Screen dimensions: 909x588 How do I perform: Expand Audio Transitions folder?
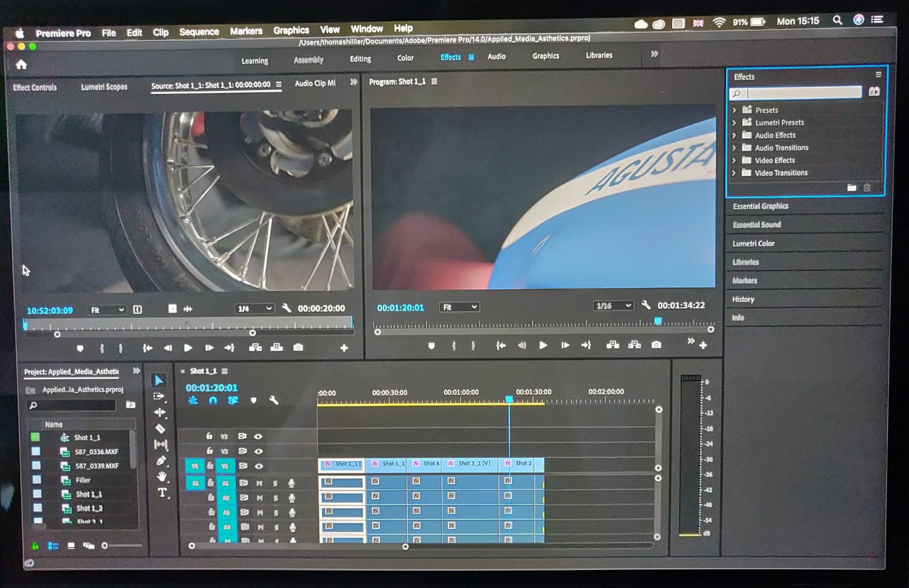point(734,148)
